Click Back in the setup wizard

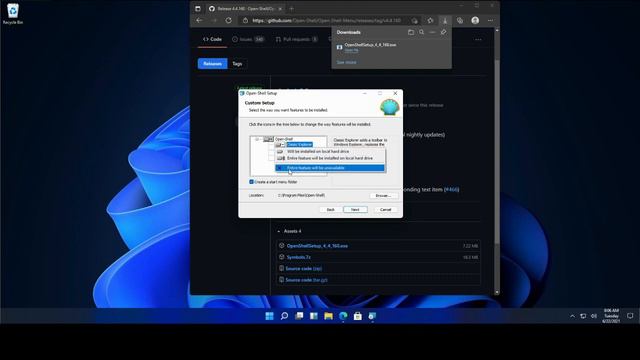331,209
